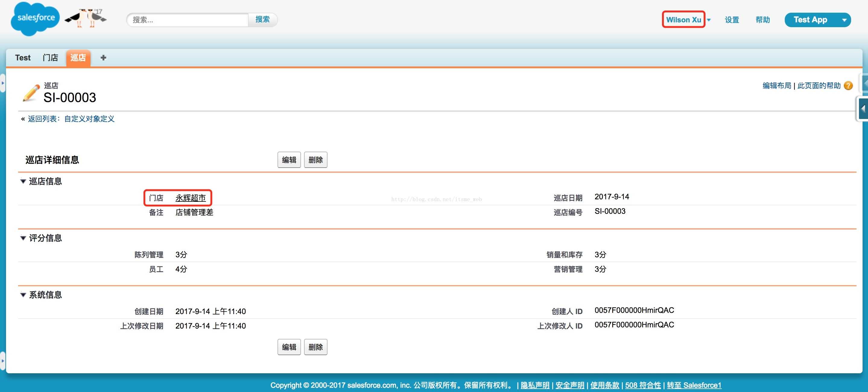
Task: Expand the navigation add tab button
Action: pyautogui.click(x=103, y=58)
